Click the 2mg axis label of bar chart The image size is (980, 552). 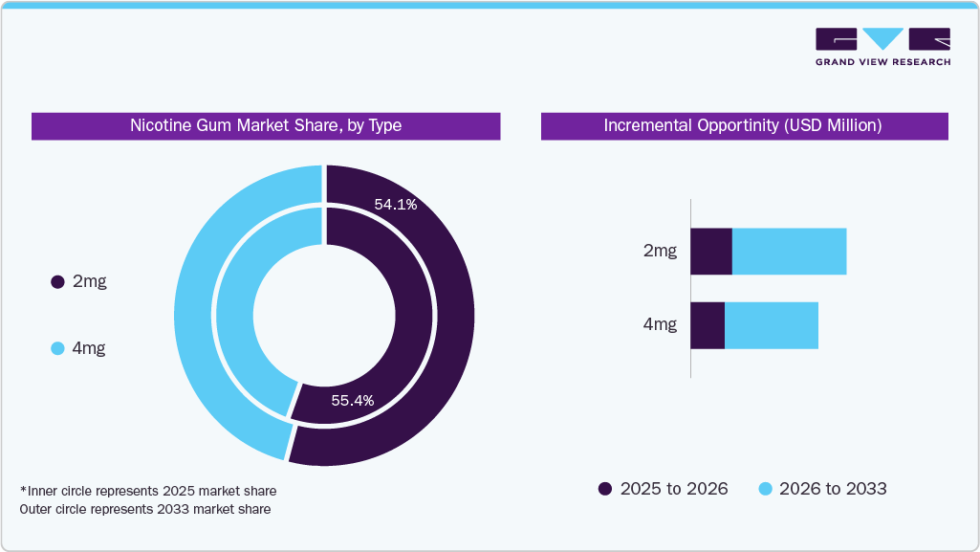660,251
